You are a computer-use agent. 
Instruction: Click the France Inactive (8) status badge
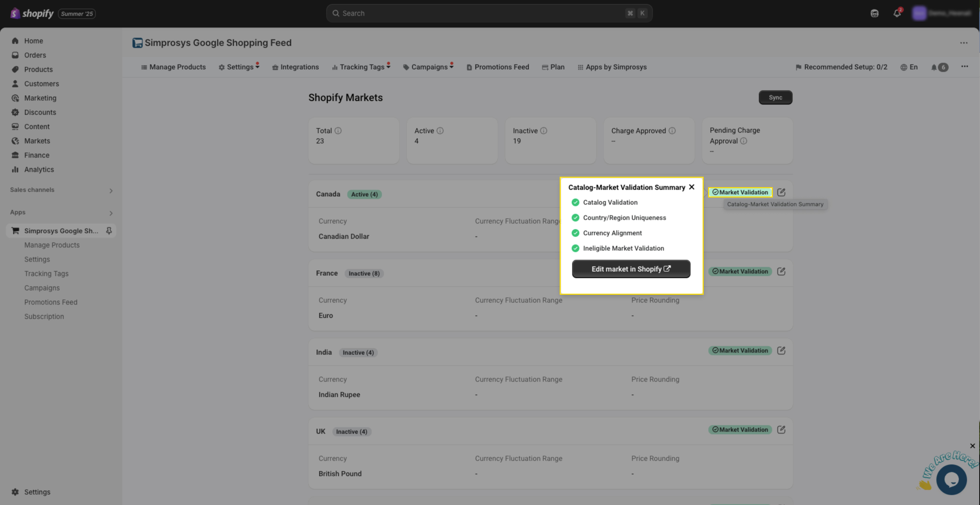[364, 274]
